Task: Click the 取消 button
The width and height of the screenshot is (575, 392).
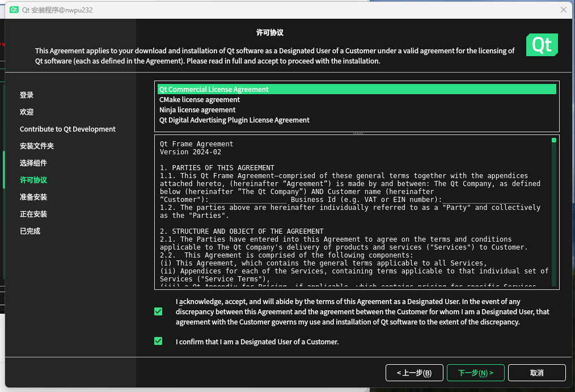Action: click(x=536, y=373)
